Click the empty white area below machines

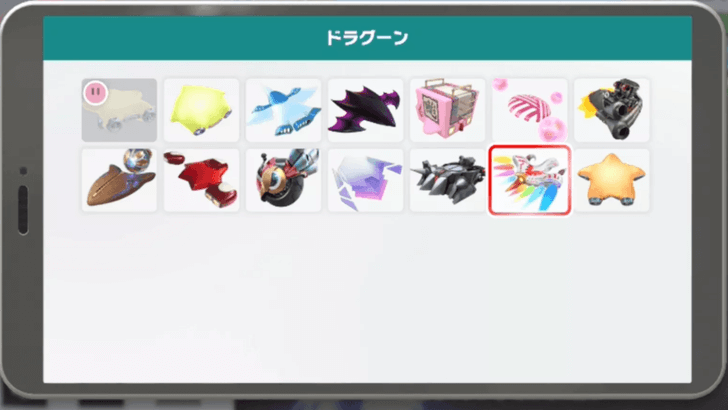pos(367,297)
